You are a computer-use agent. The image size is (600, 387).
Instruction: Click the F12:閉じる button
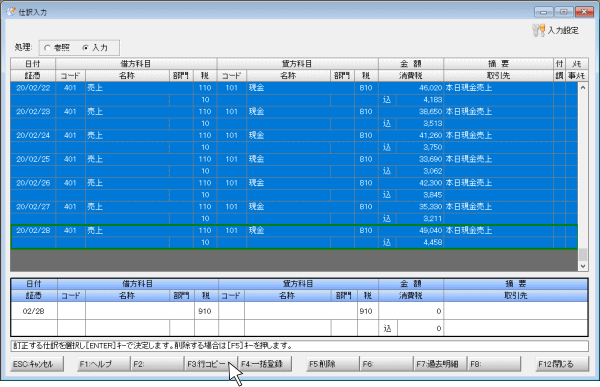562,364
